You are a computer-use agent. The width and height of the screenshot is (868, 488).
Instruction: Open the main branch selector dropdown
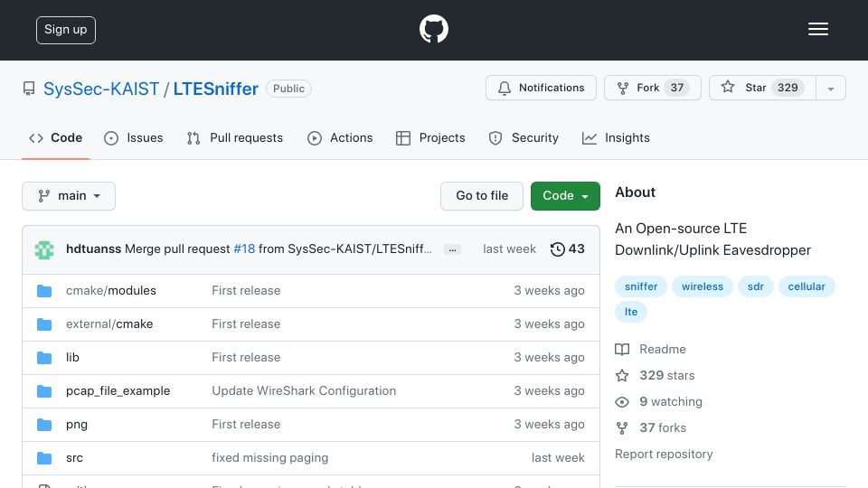point(69,196)
